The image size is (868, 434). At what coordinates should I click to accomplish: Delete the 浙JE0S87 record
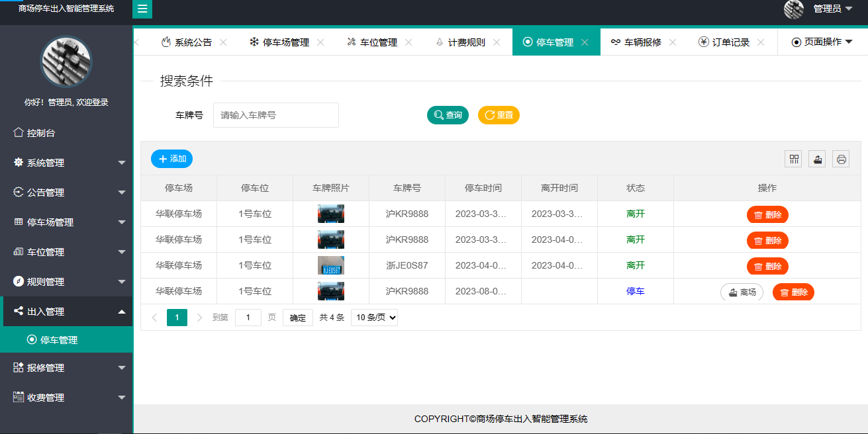[x=767, y=267]
